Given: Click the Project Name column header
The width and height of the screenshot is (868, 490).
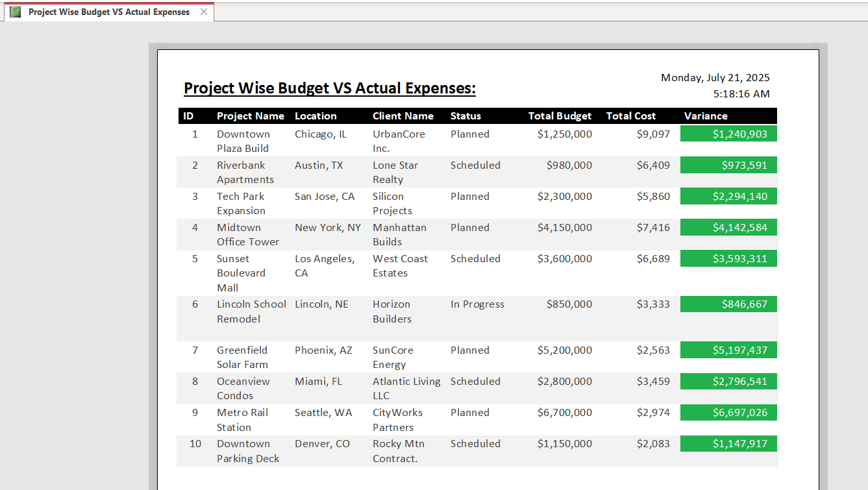Looking at the screenshot, I should (251, 116).
